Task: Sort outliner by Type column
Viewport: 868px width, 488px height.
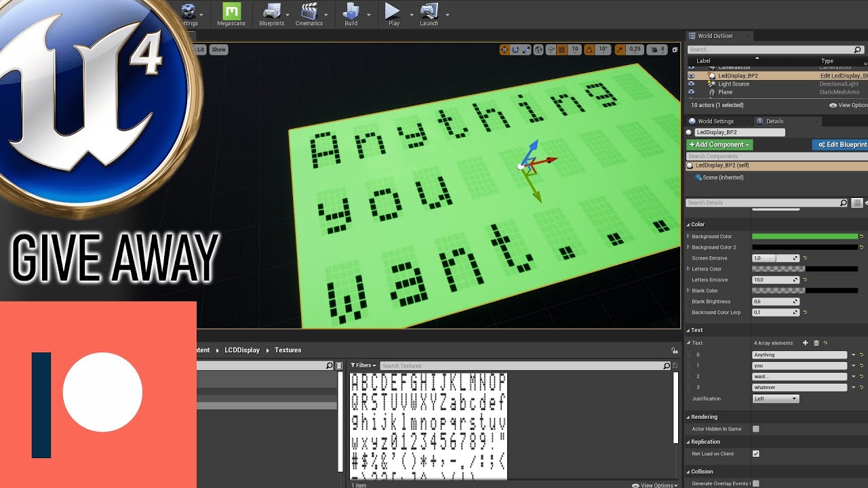Action: click(x=827, y=61)
